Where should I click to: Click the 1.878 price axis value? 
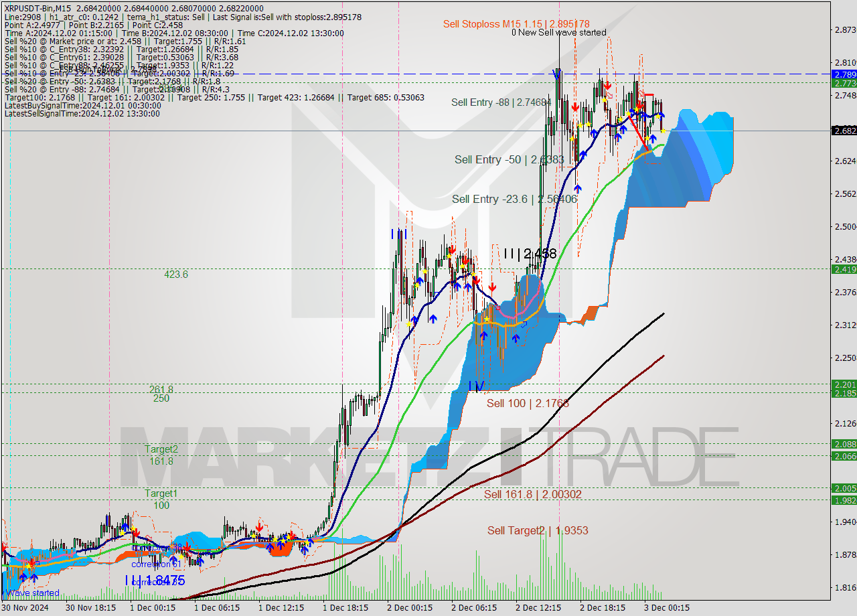pyautogui.click(x=844, y=554)
